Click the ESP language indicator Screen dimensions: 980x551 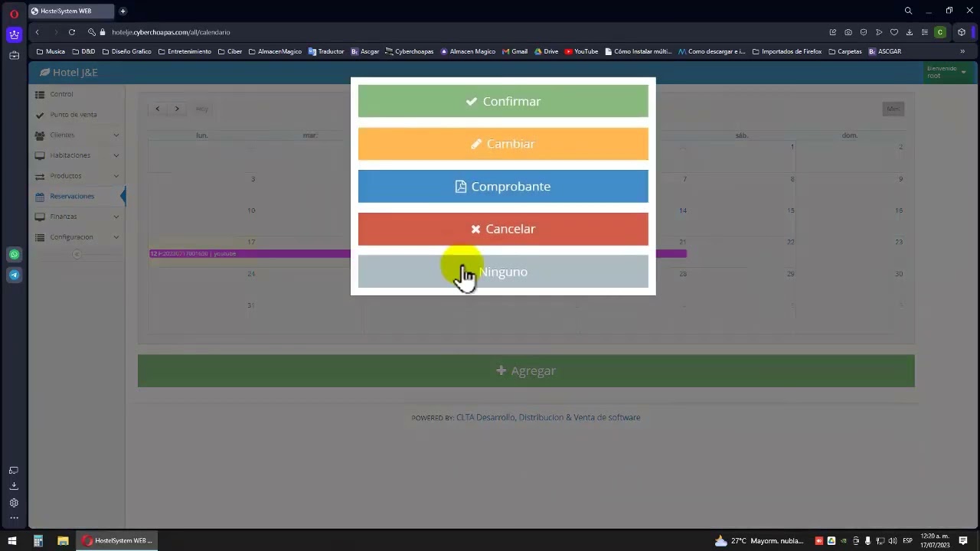pyautogui.click(x=907, y=540)
